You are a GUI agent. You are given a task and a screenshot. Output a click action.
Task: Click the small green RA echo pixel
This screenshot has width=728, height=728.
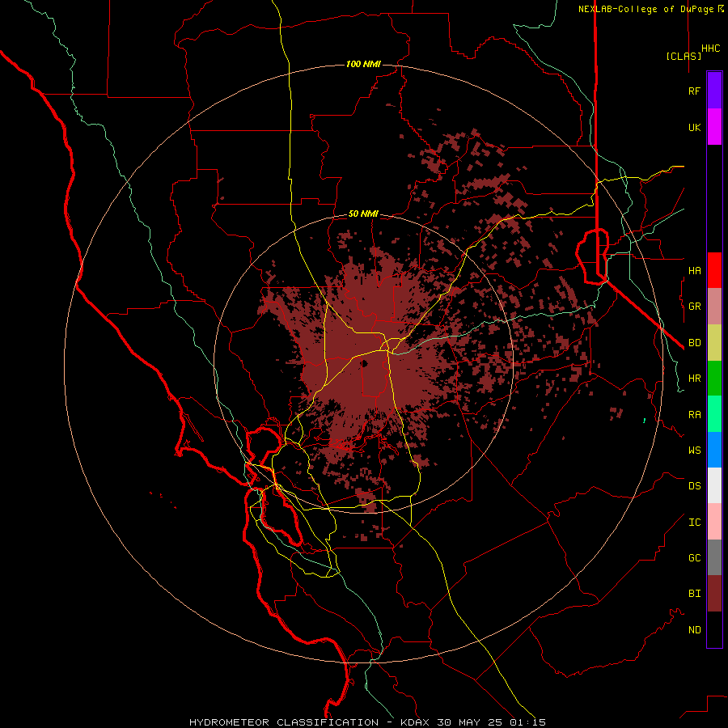(x=644, y=421)
